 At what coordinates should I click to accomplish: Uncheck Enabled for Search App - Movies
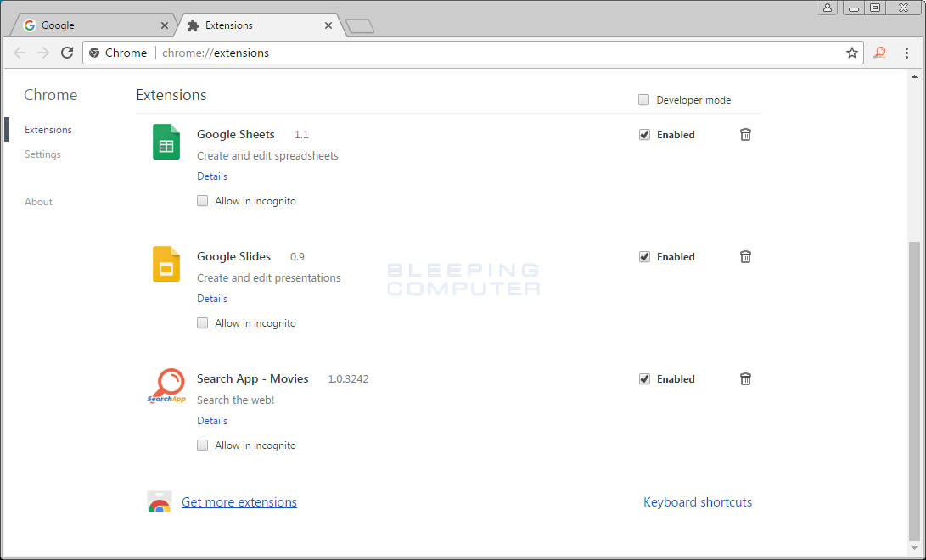(644, 378)
